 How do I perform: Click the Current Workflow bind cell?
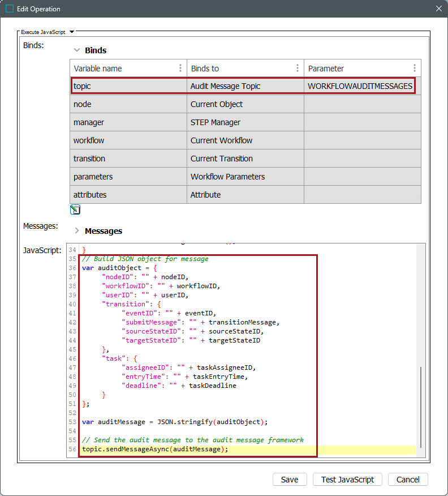point(245,140)
